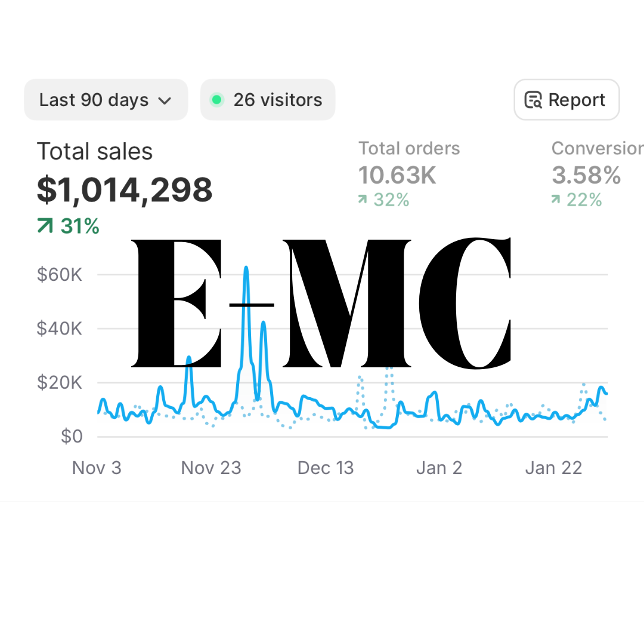This screenshot has width=644, height=644.
Task: Click the Report magnifier document icon
Action: (532, 100)
